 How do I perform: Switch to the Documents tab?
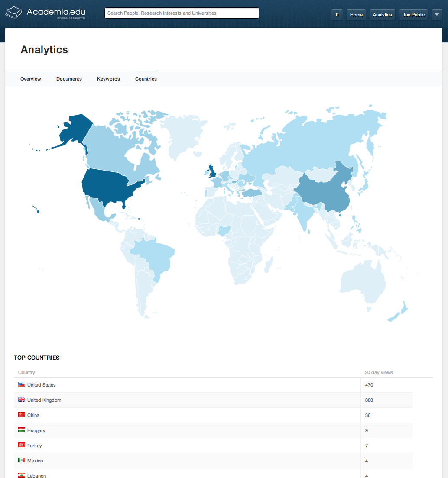(69, 79)
